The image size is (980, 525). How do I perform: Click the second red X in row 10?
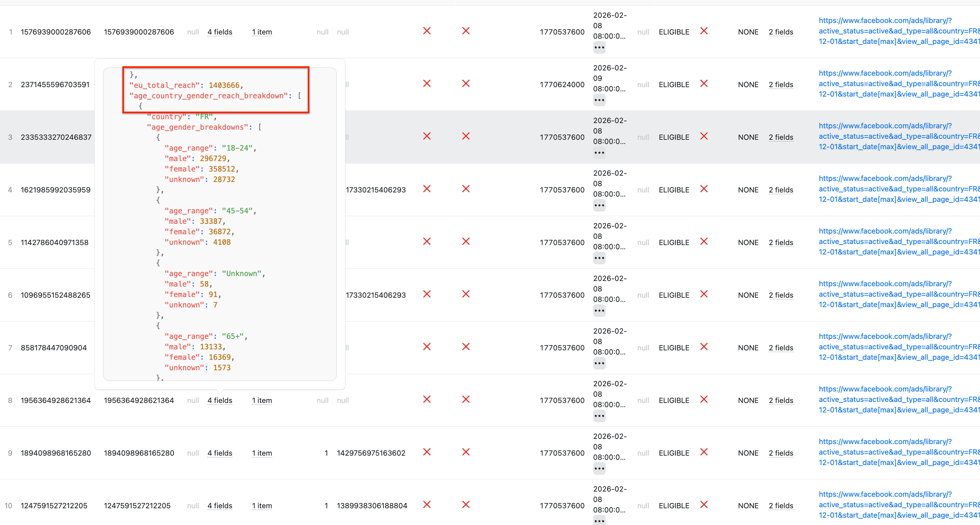tap(466, 505)
